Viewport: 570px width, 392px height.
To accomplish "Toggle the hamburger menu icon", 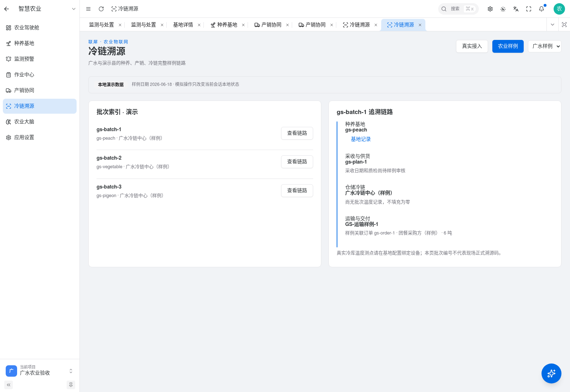I will point(88,9).
